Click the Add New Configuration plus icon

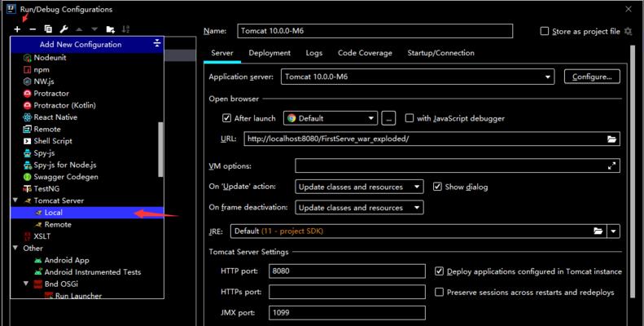pyautogui.click(x=17, y=29)
